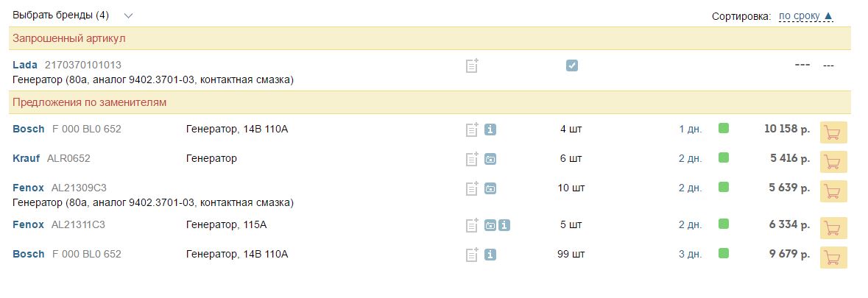Open the Krauf brand link
868x298 pixels.
coord(27,158)
